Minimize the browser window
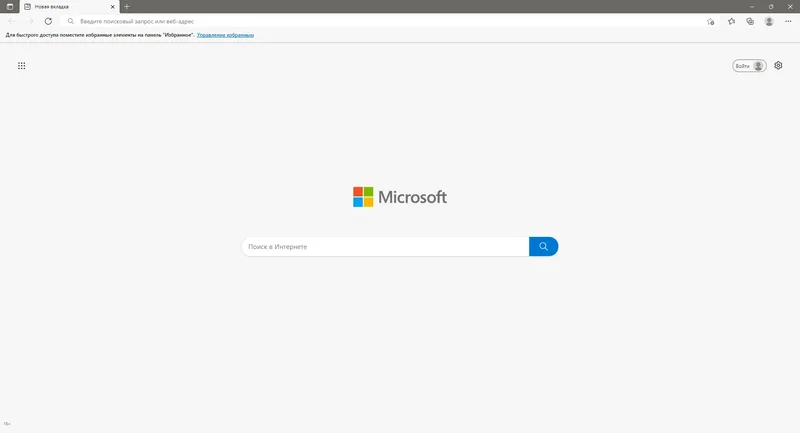This screenshot has width=800, height=433. click(752, 7)
